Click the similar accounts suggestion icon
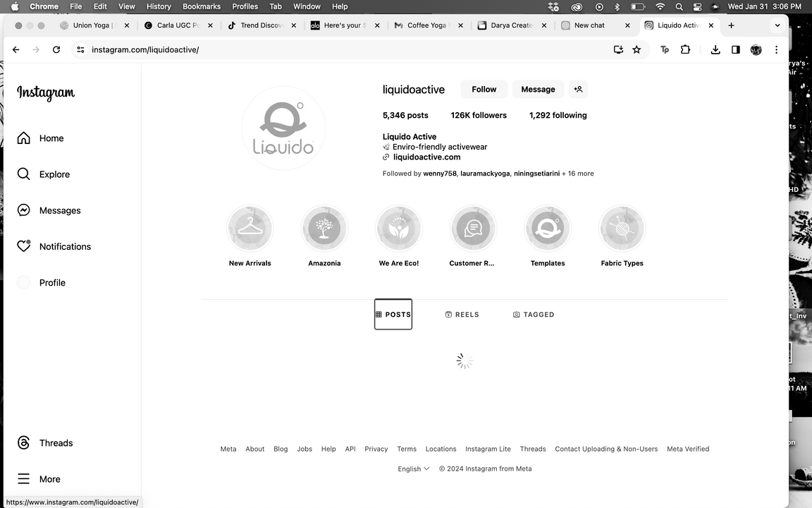Image resolution: width=812 pixels, height=508 pixels. (x=578, y=90)
